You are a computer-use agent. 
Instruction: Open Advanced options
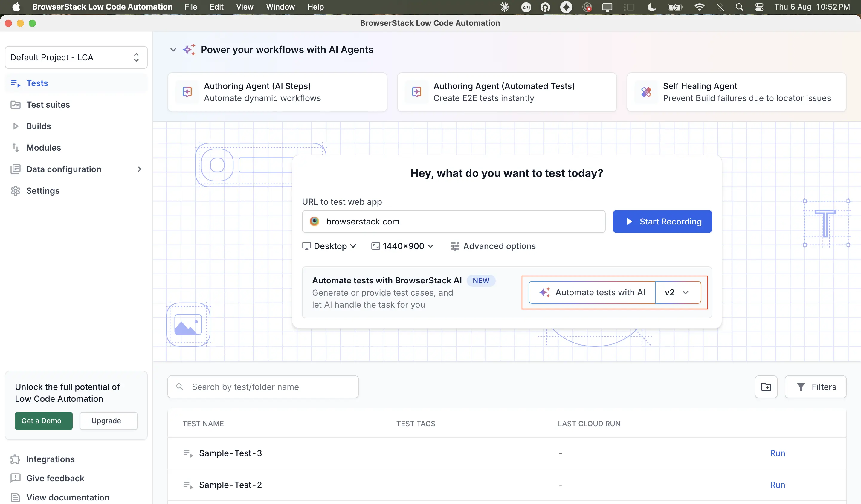tap(493, 246)
